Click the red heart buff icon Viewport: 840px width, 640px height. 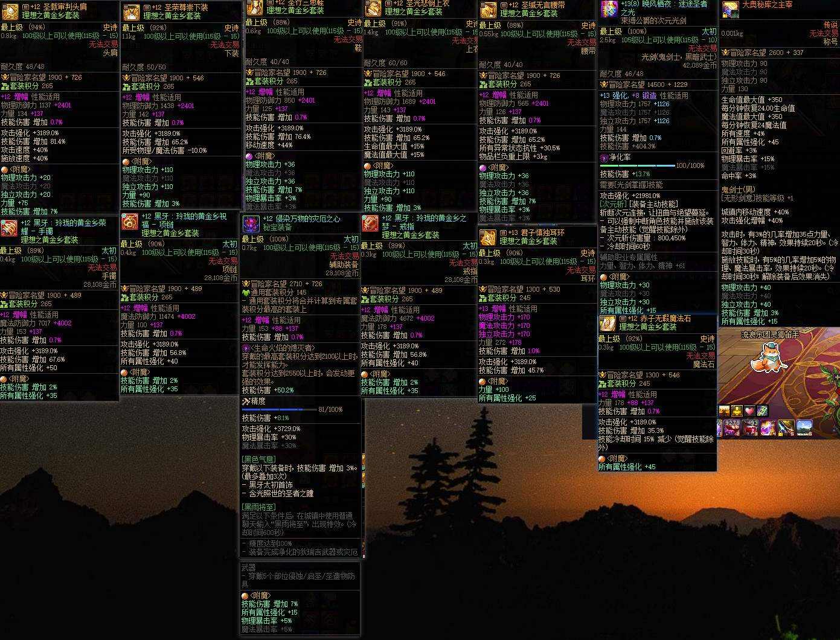(x=749, y=411)
